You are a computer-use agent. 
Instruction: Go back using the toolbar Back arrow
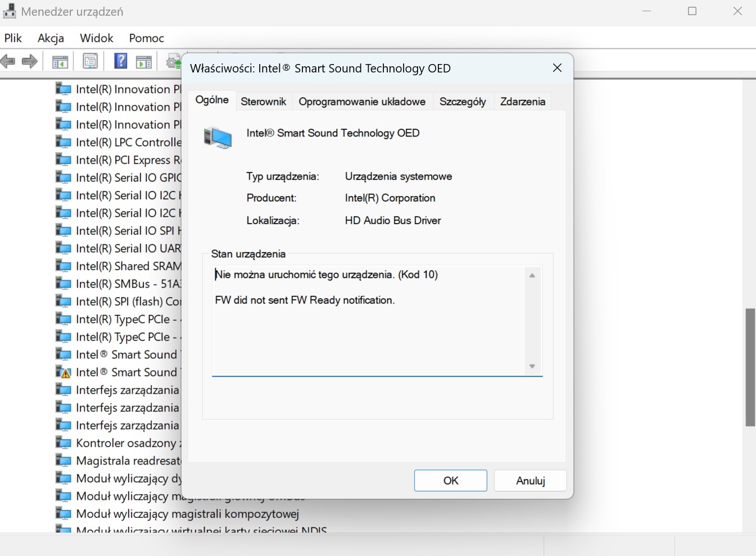point(7,61)
